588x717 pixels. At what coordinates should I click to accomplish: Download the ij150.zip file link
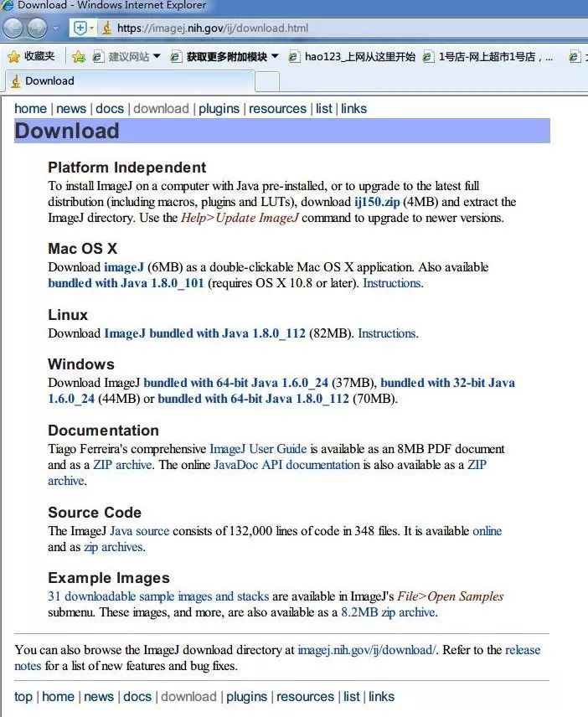coord(377,202)
